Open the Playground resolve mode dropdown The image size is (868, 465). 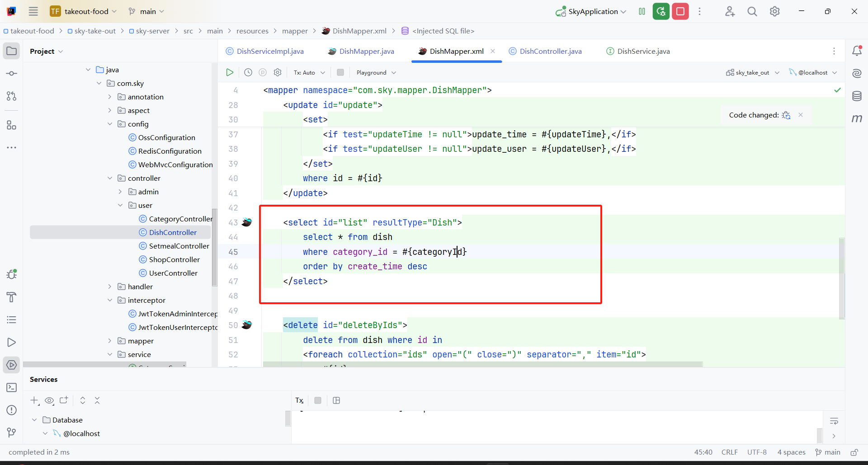(376, 72)
